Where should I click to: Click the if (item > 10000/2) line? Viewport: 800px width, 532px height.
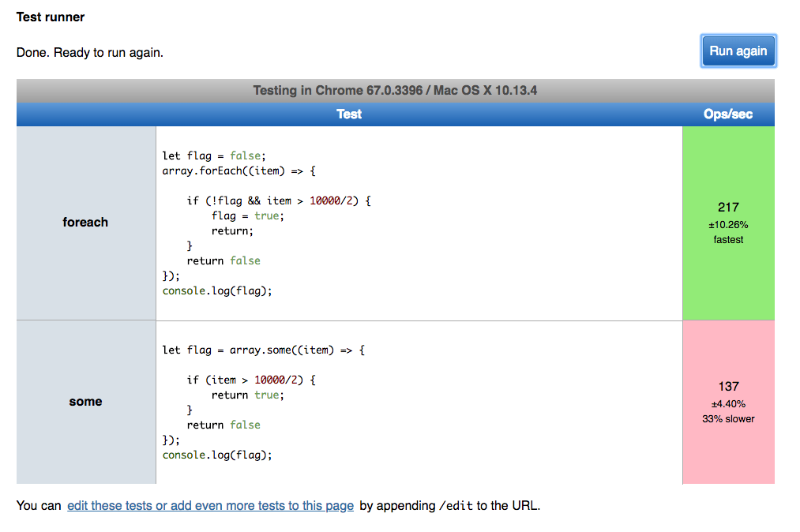click(251, 380)
